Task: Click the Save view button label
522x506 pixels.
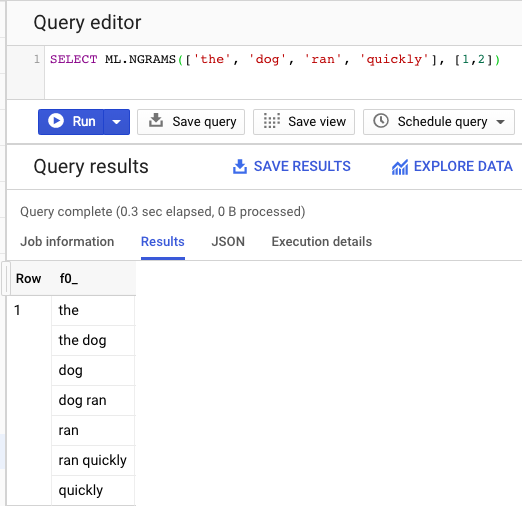Action: pyautogui.click(x=317, y=122)
